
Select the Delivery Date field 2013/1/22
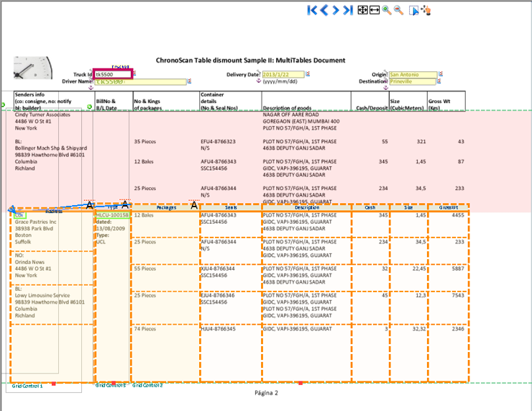point(283,74)
